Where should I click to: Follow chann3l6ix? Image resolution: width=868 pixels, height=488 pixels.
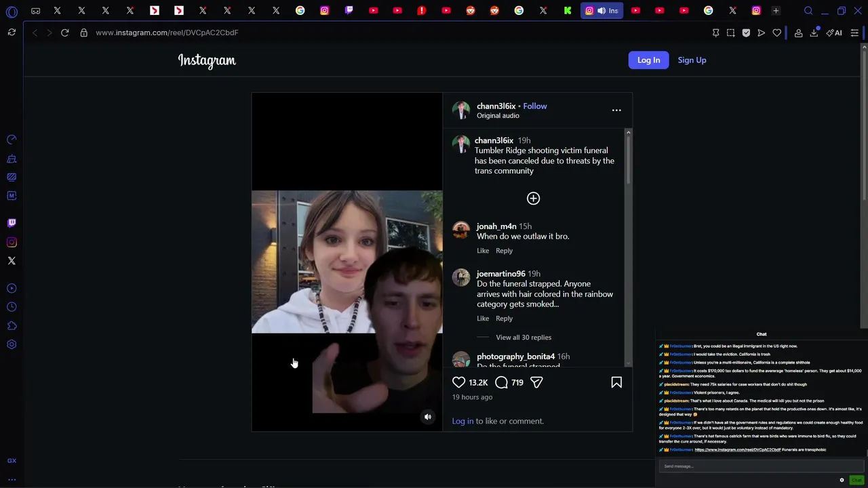click(535, 106)
